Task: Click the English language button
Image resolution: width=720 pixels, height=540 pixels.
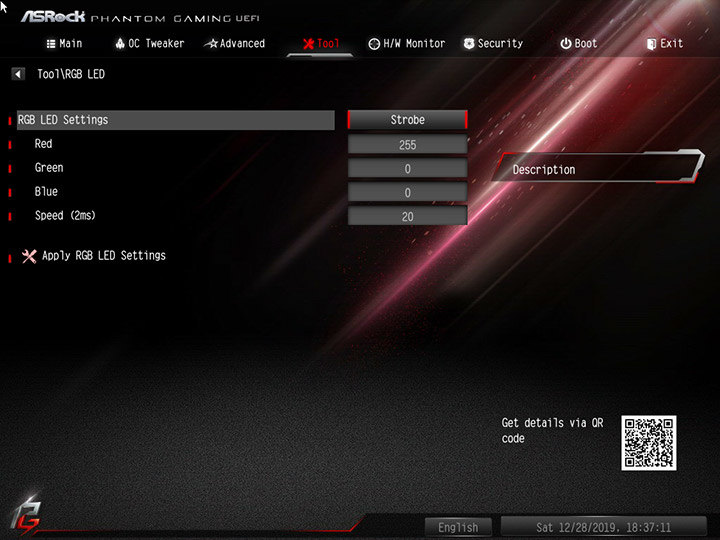Action: tap(458, 527)
